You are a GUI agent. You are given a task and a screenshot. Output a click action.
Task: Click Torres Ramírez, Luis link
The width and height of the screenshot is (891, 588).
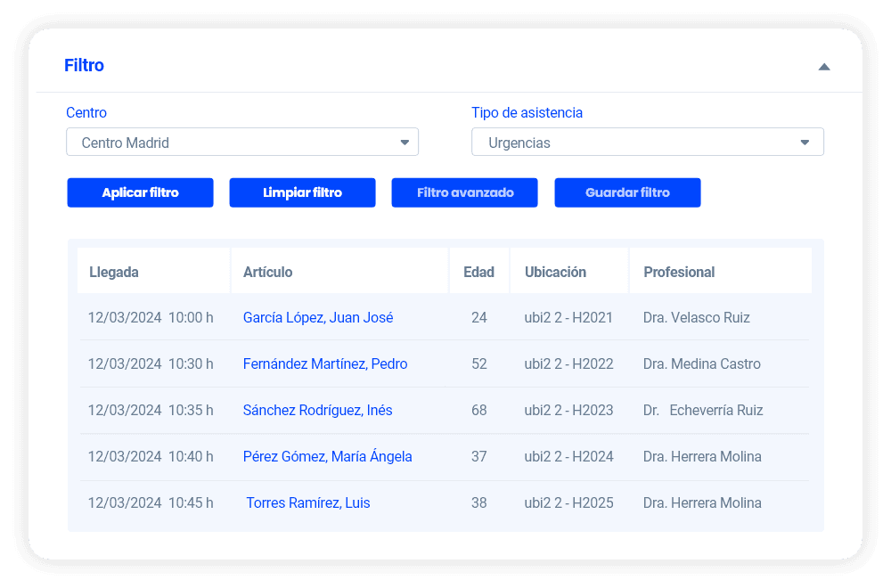307,502
